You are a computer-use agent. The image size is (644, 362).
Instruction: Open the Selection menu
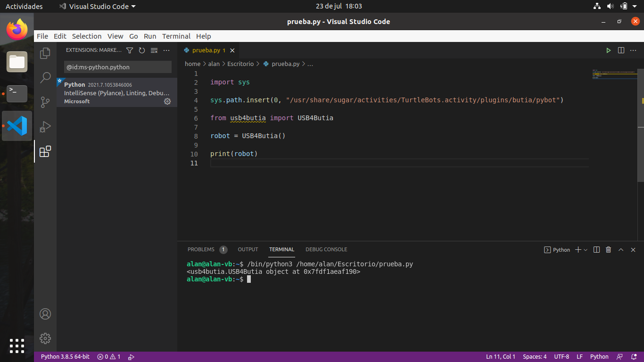[87, 36]
